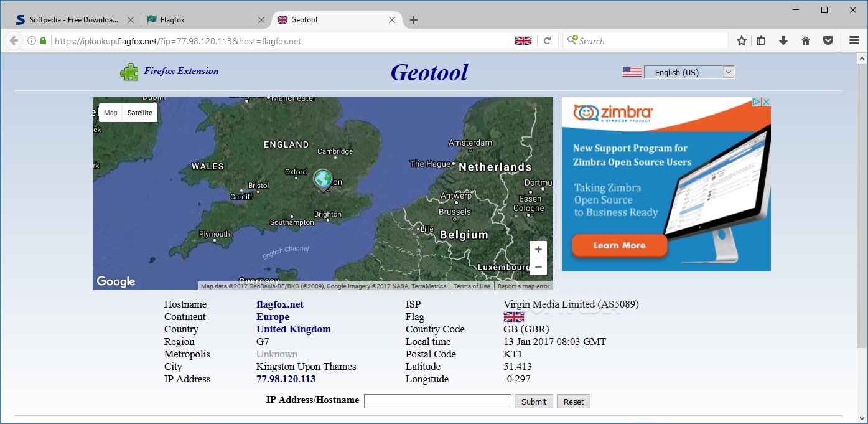Click the postal code value KT1
The width and height of the screenshot is (868, 424).
(x=512, y=354)
